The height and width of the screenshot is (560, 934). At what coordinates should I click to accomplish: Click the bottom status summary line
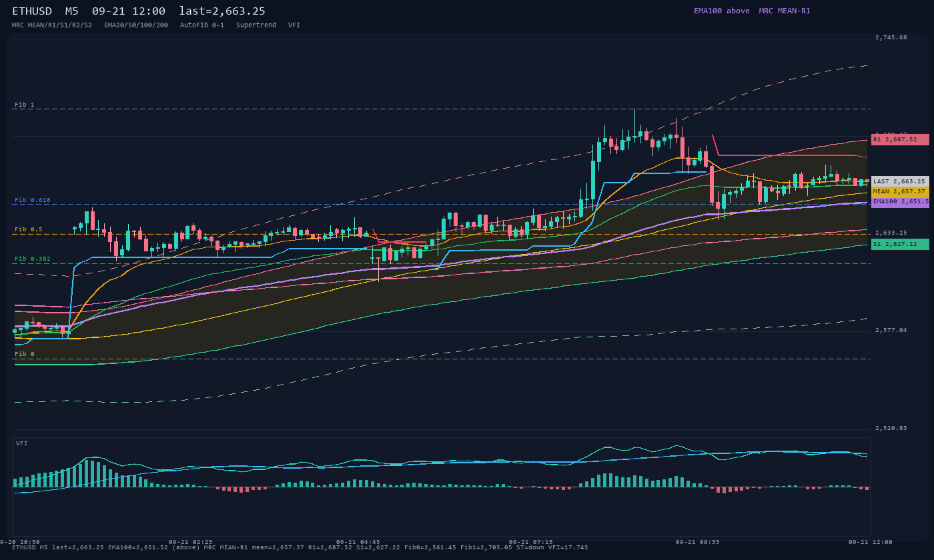(300, 547)
